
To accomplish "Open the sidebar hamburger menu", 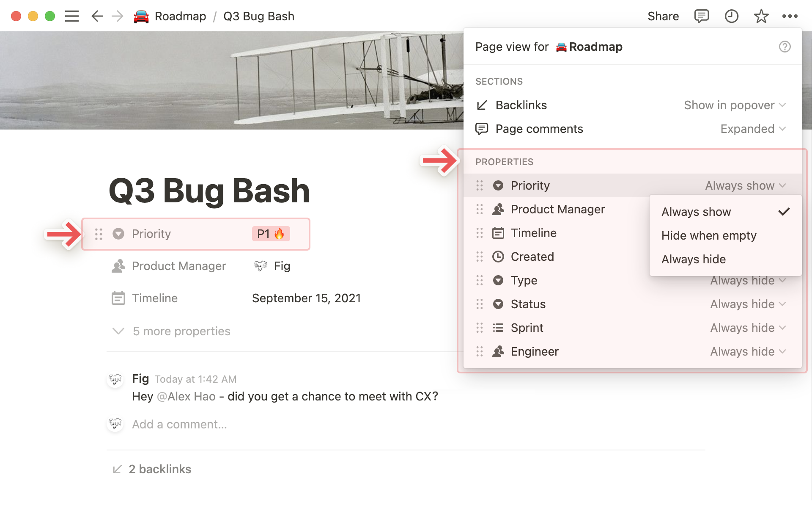I will tap(72, 17).
